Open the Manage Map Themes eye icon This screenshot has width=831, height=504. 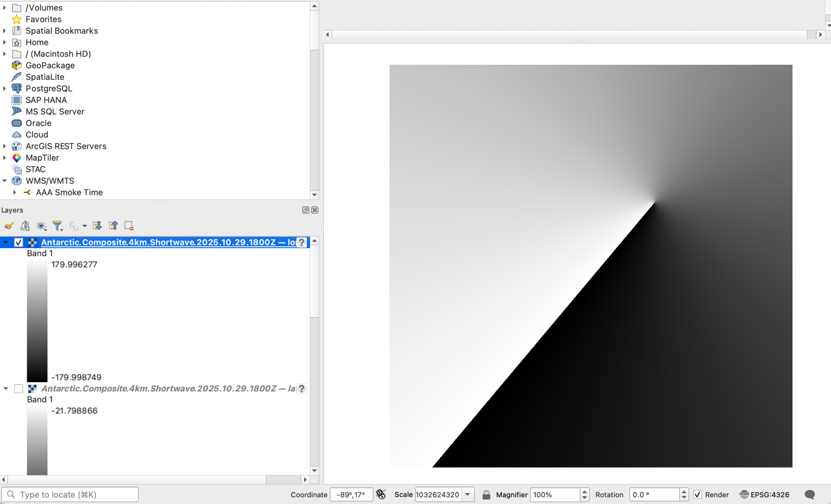point(41,226)
